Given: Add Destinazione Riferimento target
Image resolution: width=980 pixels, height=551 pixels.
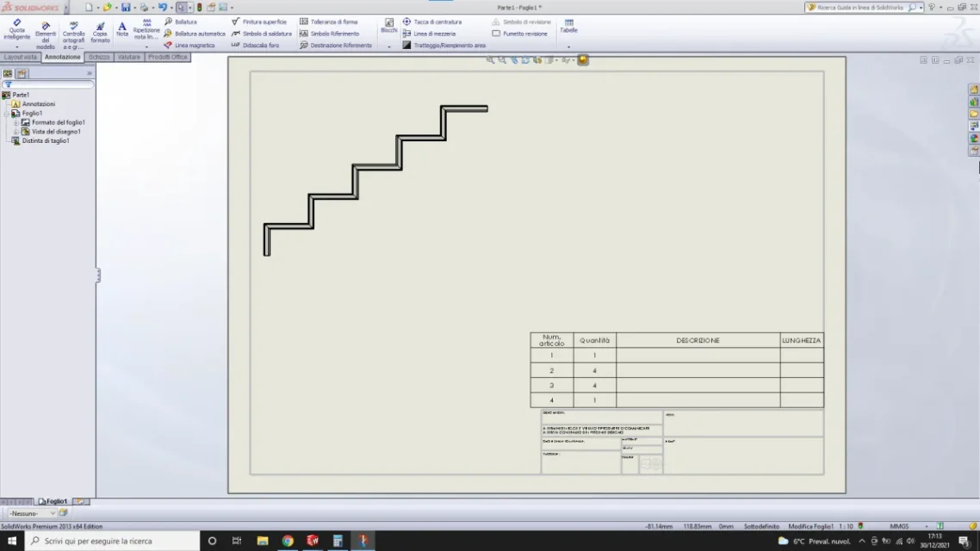Looking at the screenshot, I should (x=336, y=46).
